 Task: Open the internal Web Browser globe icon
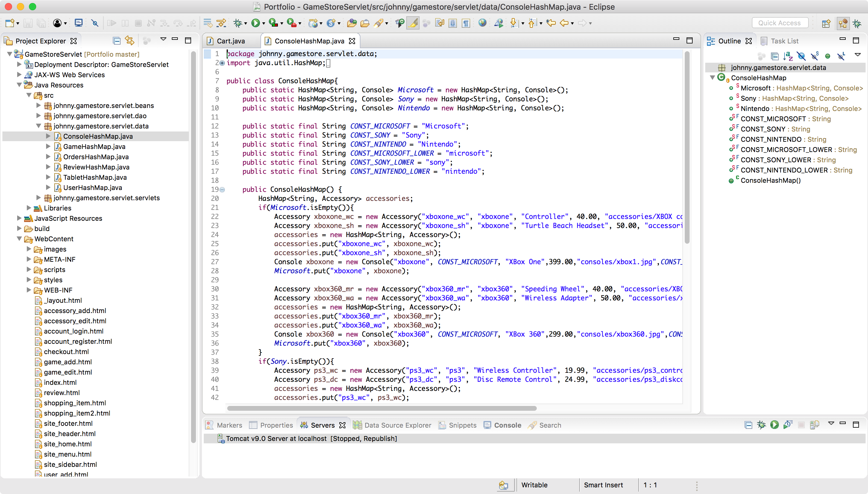pyautogui.click(x=482, y=23)
